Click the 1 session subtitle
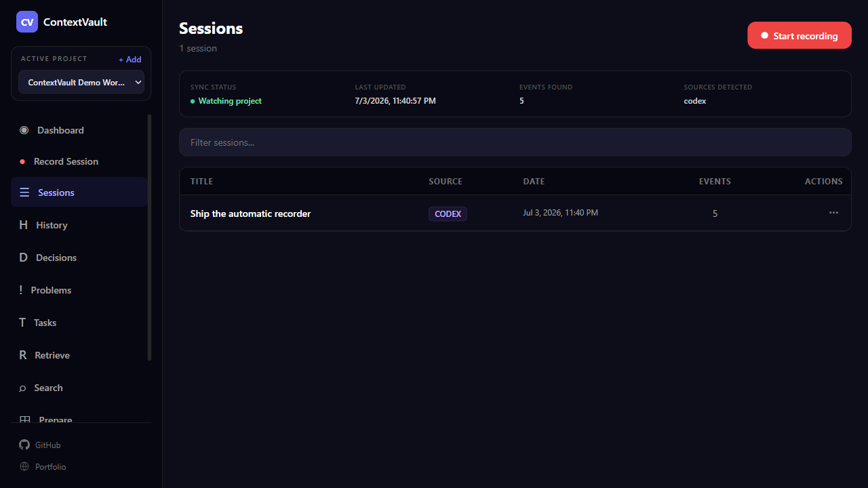868x488 pixels. point(198,48)
